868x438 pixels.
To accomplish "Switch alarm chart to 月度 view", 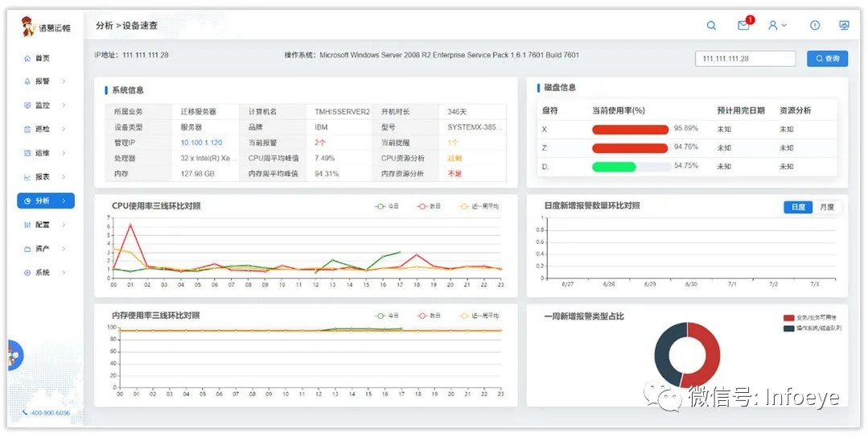I will 826,207.
